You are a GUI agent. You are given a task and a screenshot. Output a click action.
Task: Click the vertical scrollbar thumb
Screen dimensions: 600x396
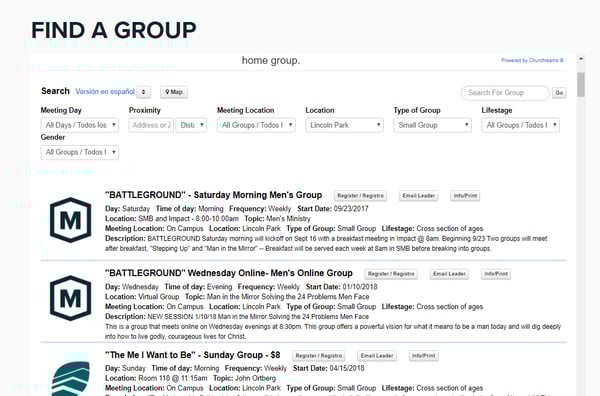tap(581, 85)
